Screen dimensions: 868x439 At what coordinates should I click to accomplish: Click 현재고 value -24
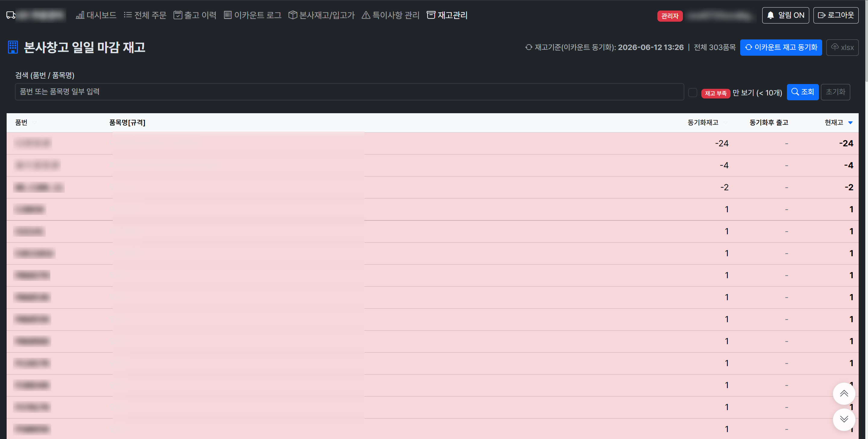pyautogui.click(x=846, y=143)
